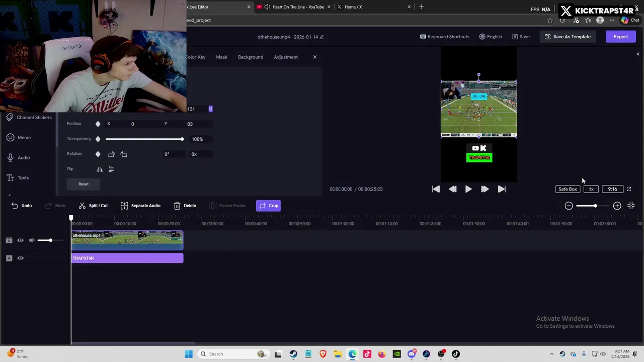Rotate the clip clockwise
Viewport: 644px width, 362px height.
tap(124, 154)
